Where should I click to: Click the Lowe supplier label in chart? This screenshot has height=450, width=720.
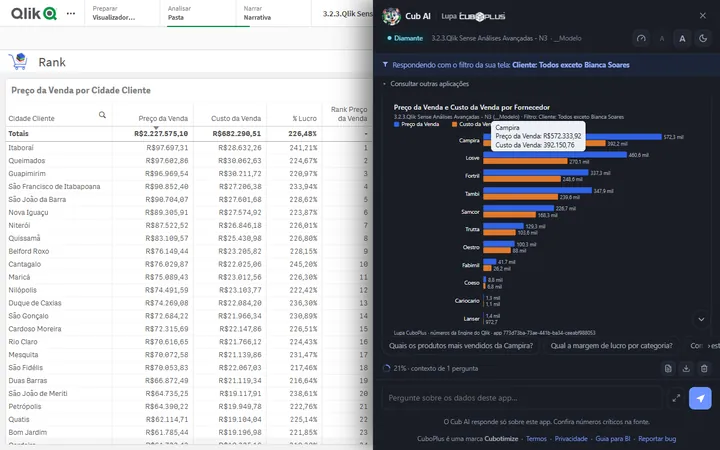[472, 158]
